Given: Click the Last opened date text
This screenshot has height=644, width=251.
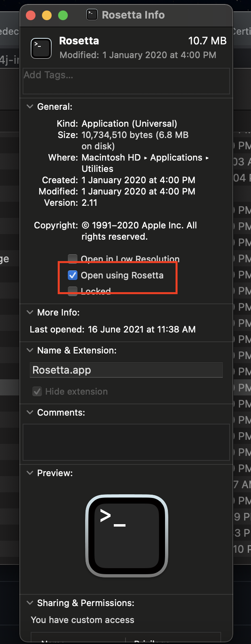Looking at the screenshot, I should (142, 329).
